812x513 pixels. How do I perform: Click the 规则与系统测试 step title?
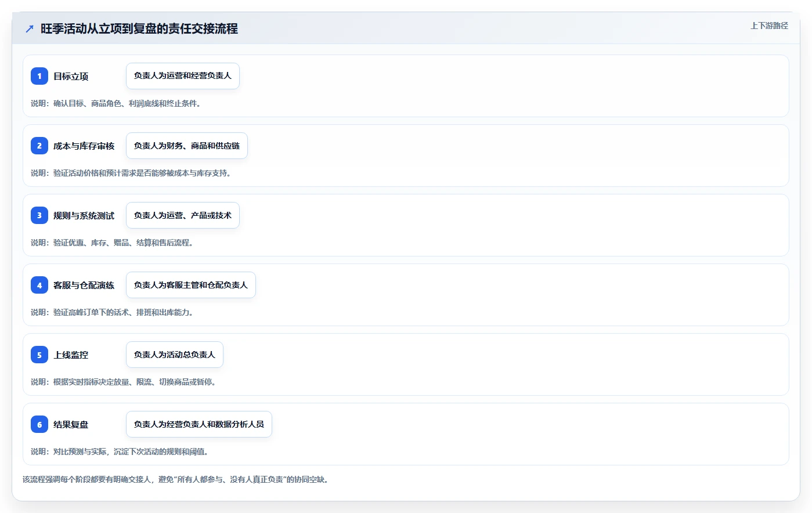(x=84, y=215)
